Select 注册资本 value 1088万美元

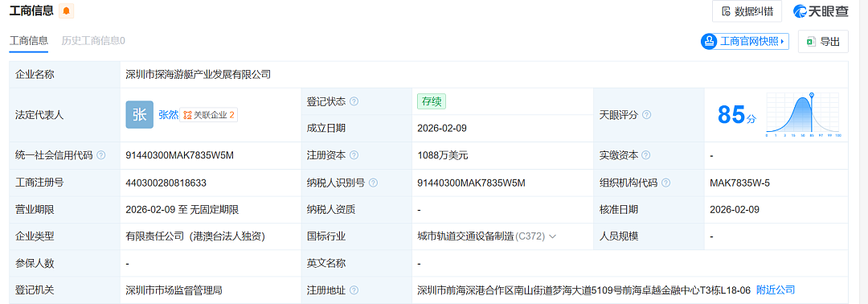tap(443, 155)
